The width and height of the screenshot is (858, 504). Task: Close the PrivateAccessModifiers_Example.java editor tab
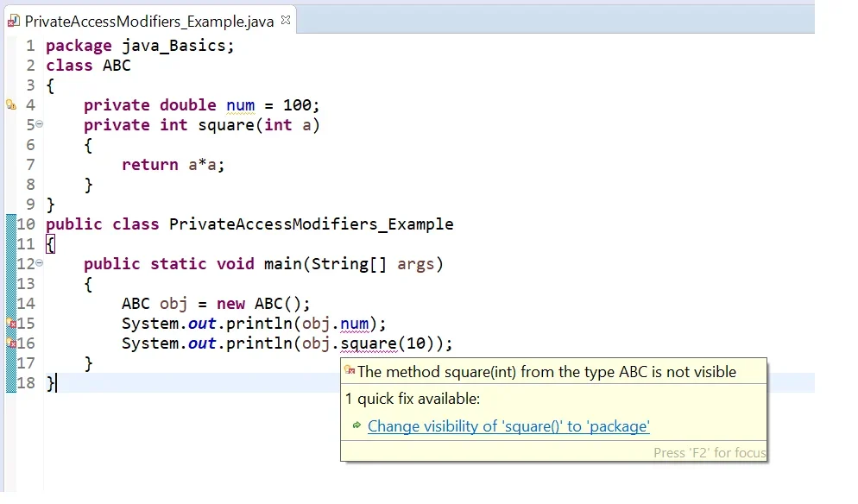click(286, 20)
